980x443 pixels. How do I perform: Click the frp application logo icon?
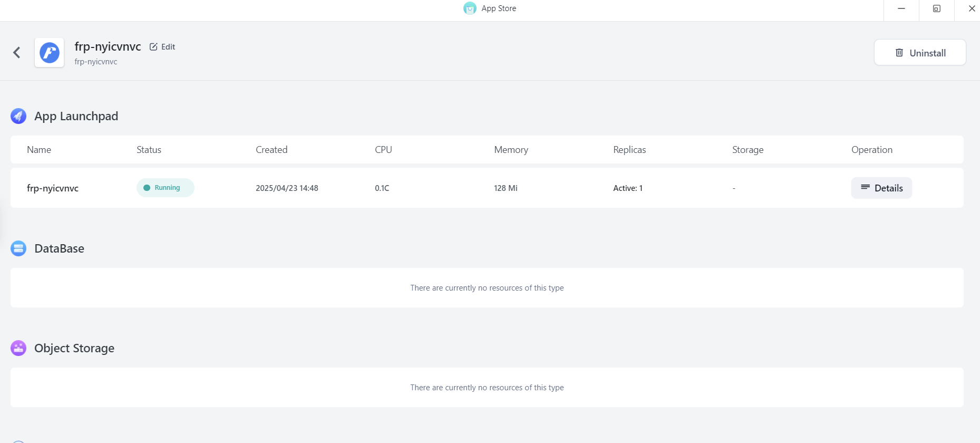[x=50, y=53]
